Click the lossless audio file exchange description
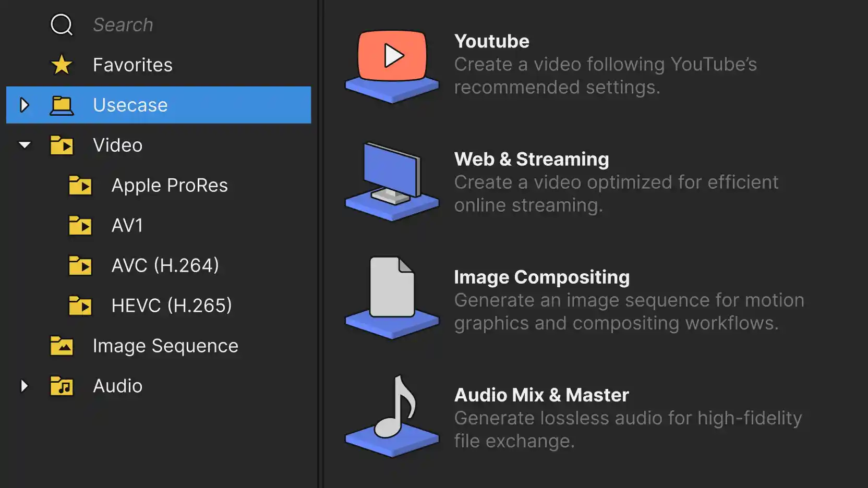The width and height of the screenshot is (868, 488). [x=628, y=430]
